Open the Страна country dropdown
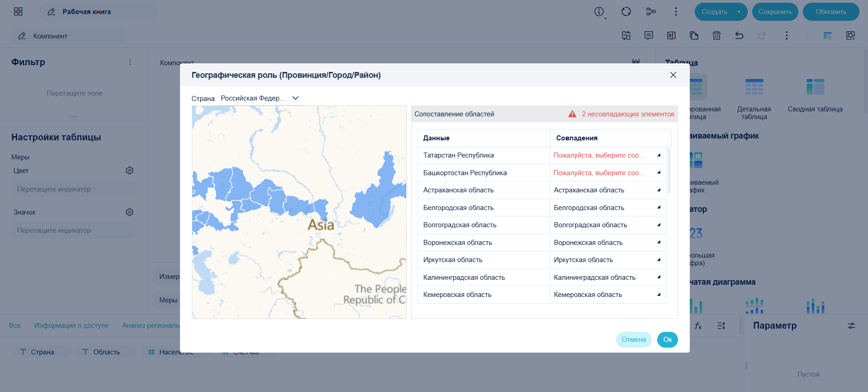Screen dimensions: 868x392 (260, 98)
